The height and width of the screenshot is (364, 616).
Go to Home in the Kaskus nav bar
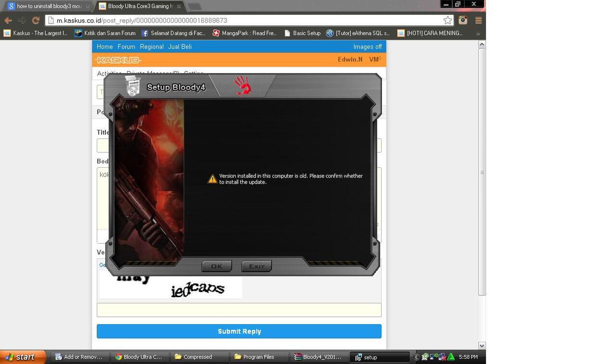point(104,47)
